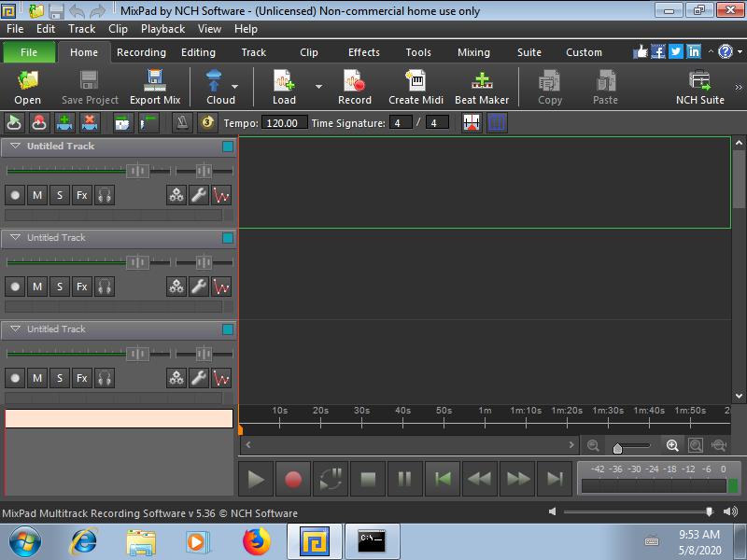
Task: Click the Cloud upload icon
Action: [x=214, y=80]
